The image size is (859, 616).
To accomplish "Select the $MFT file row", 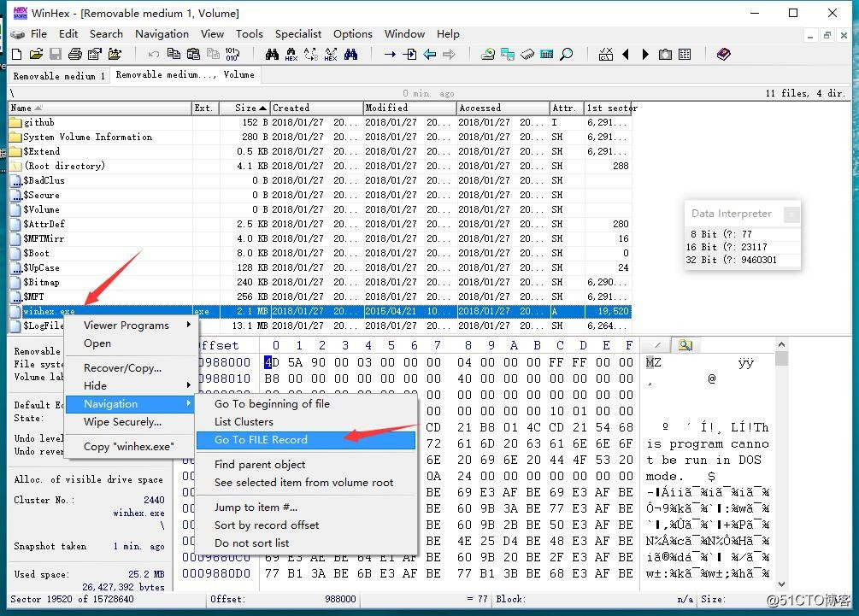I will pos(320,296).
